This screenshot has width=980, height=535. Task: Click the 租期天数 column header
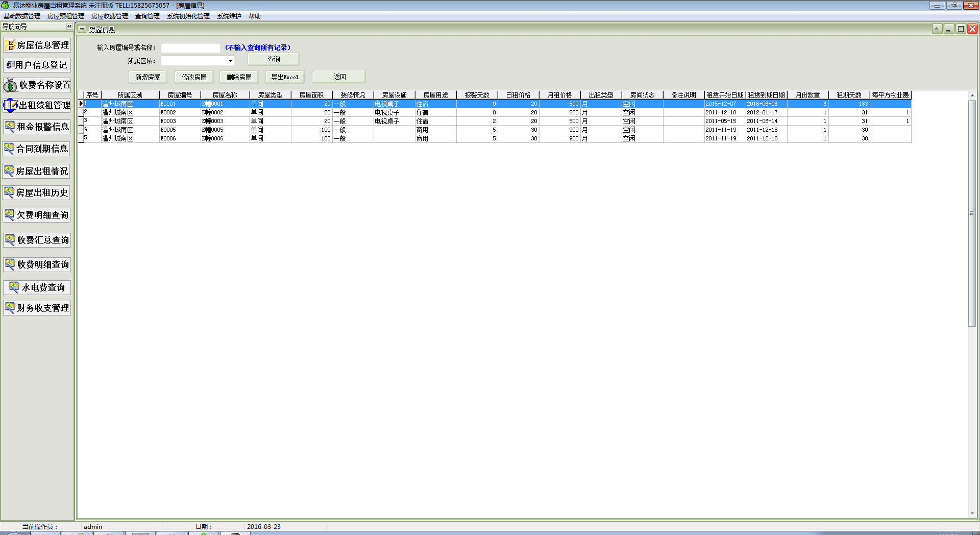pos(849,95)
